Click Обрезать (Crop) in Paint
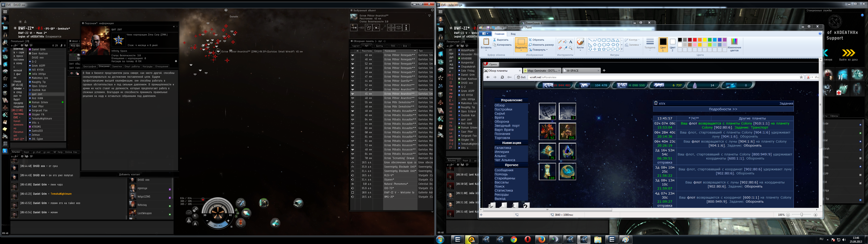This screenshot has height=244, width=868. click(x=536, y=40)
